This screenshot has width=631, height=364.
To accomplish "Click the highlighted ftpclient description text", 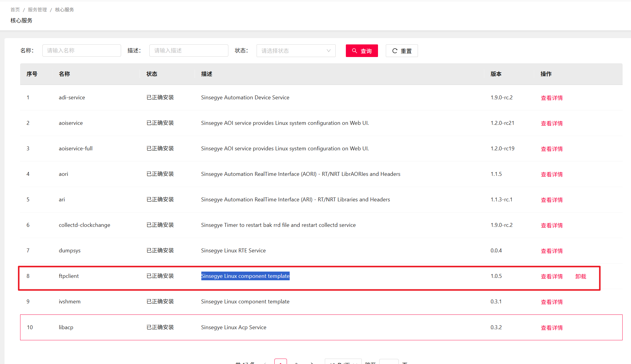I will tap(245, 276).
